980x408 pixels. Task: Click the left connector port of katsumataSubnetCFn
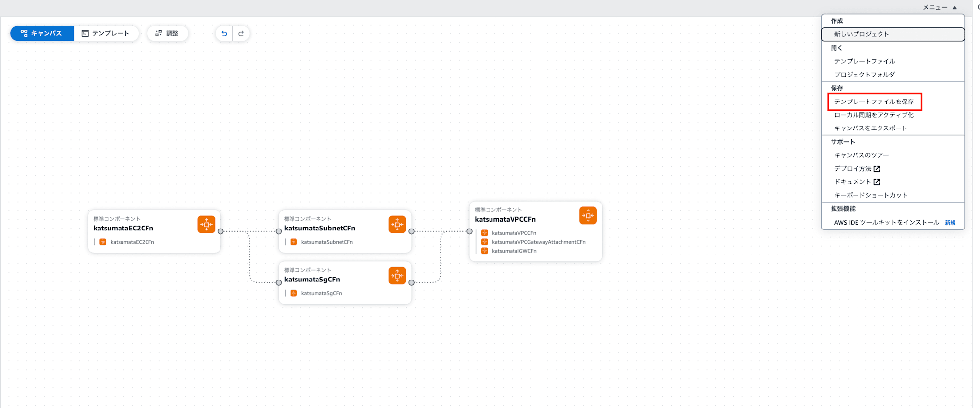(279, 231)
